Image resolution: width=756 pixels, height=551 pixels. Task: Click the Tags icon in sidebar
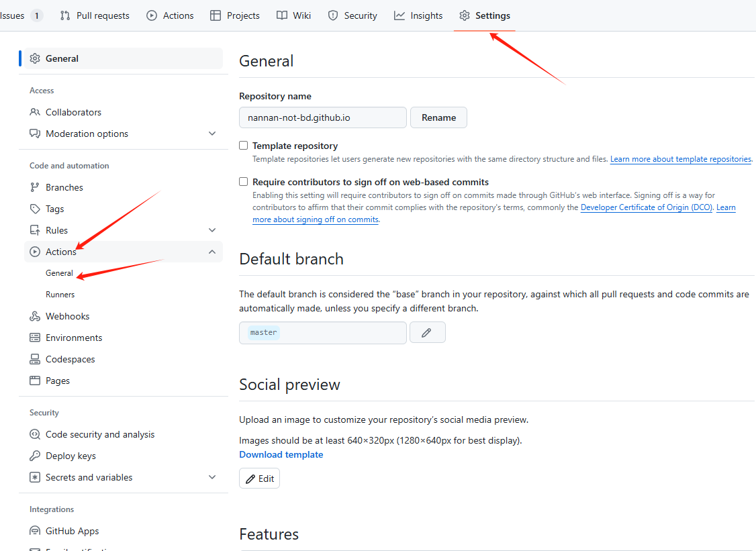click(35, 209)
